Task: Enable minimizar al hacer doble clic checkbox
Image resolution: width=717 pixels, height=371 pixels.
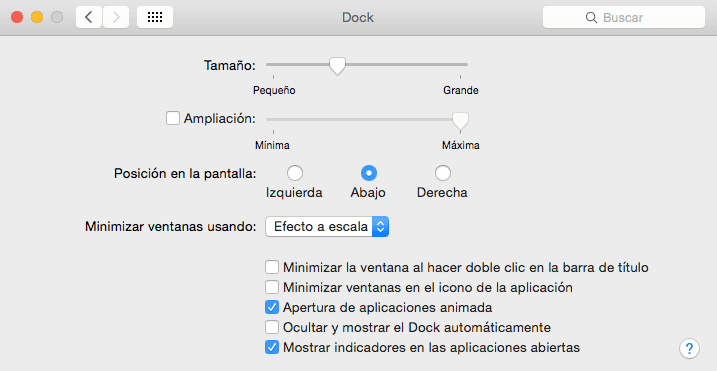Action: point(272,267)
